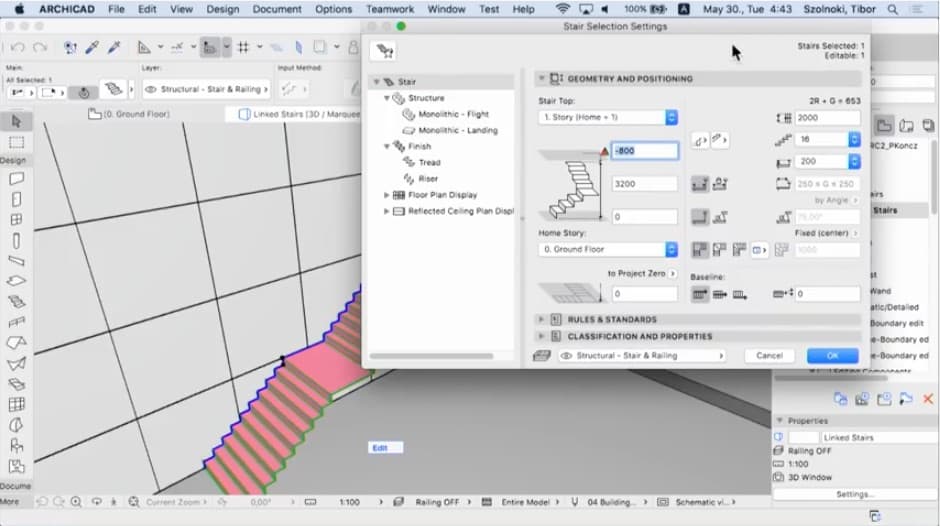Click the Redo arrow in toolbar
The image size is (940, 526).
pos(40,47)
